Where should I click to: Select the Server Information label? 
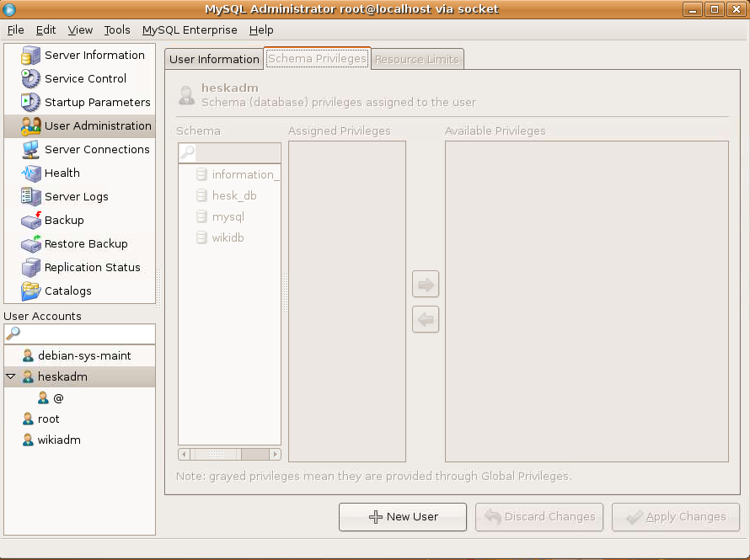pos(94,56)
